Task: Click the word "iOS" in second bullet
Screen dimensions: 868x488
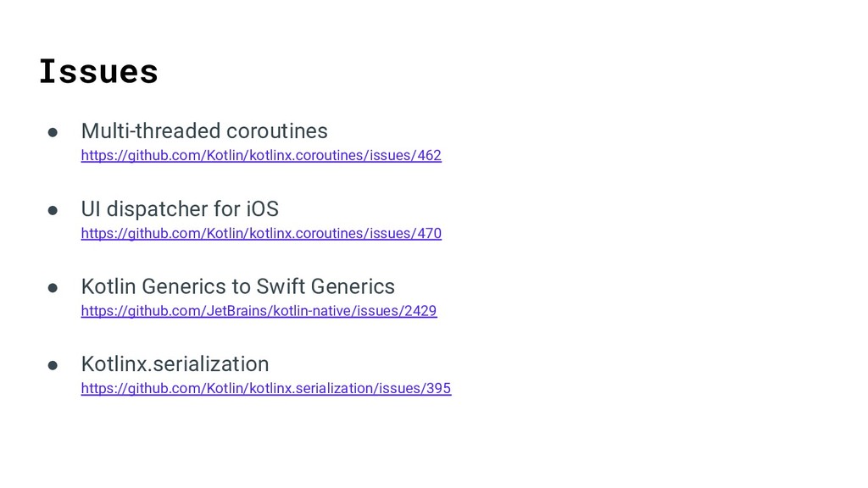Action: pyautogui.click(x=263, y=209)
